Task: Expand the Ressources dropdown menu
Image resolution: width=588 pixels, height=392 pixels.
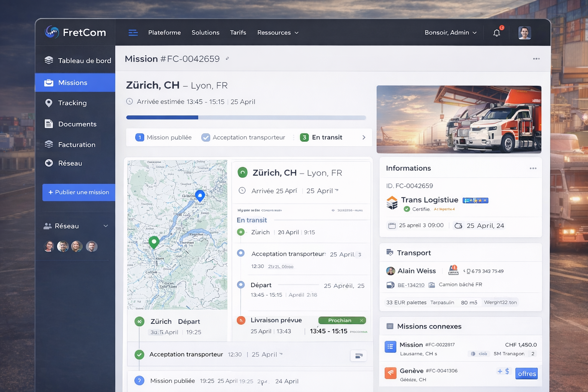Action: tap(278, 33)
